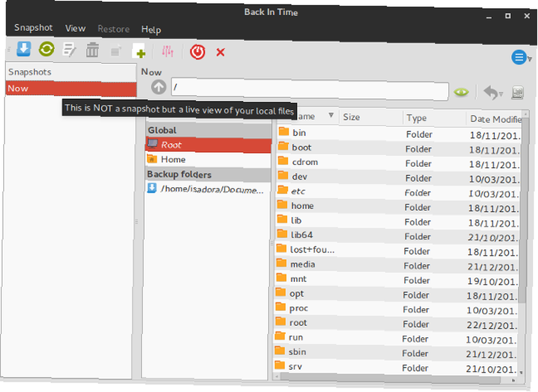Open the Help menu
The height and width of the screenshot is (392, 538).
tap(151, 30)
